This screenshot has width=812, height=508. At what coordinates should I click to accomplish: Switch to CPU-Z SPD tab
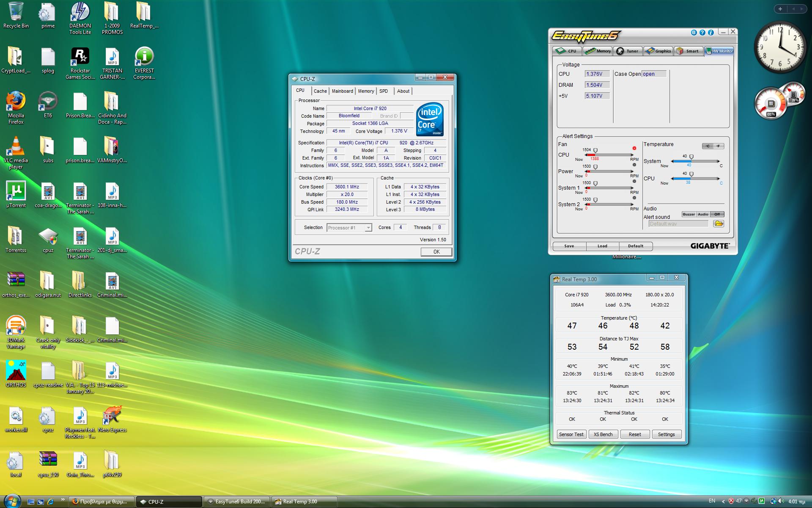384,91
